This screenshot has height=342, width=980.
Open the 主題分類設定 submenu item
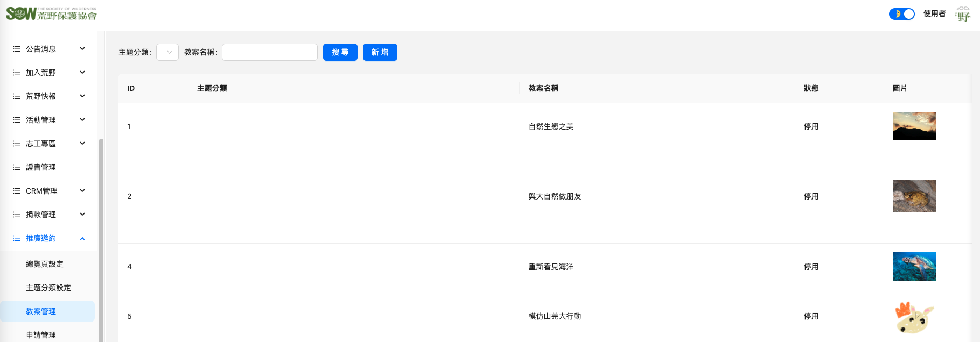tap(48, 288)
